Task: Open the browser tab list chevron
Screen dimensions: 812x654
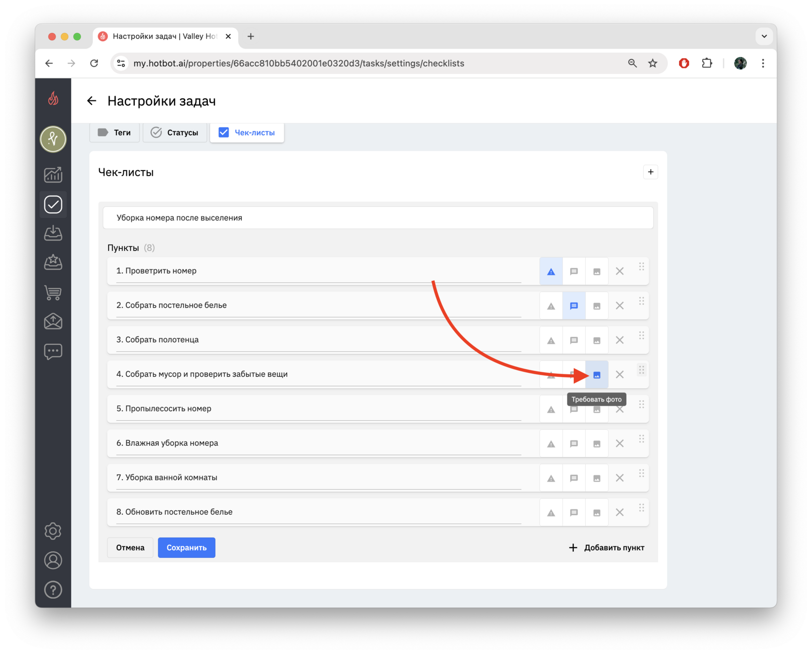Action: click(764, 36)
